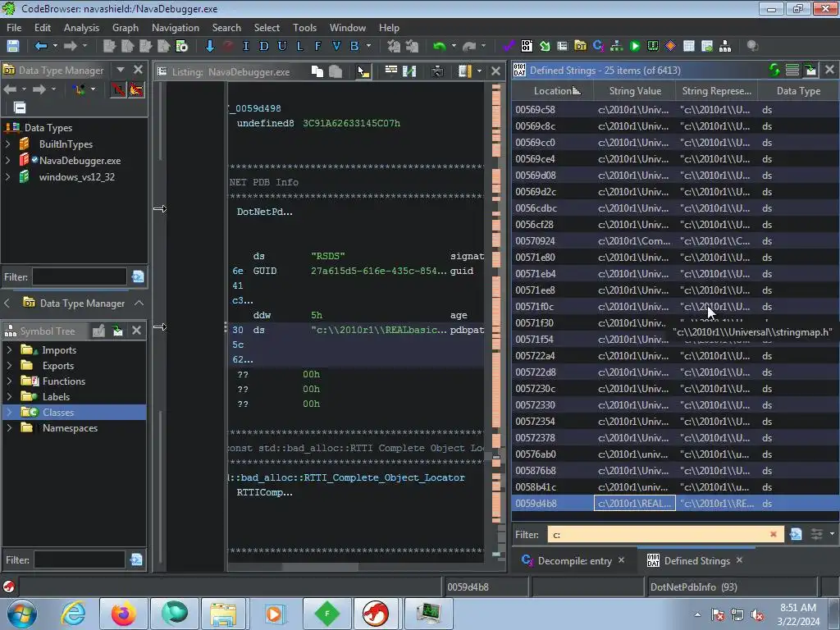Open the Navigation menu
This screenshot has height=630, width=840.
point(176,28)
